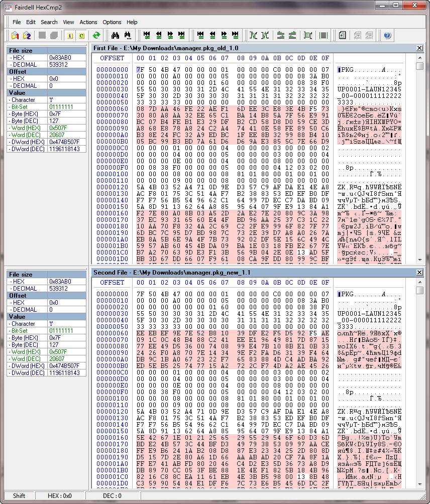Click status bar 'HEX : 0x0' field
Screen dimensions: 430x504
[x=59, y=495]
